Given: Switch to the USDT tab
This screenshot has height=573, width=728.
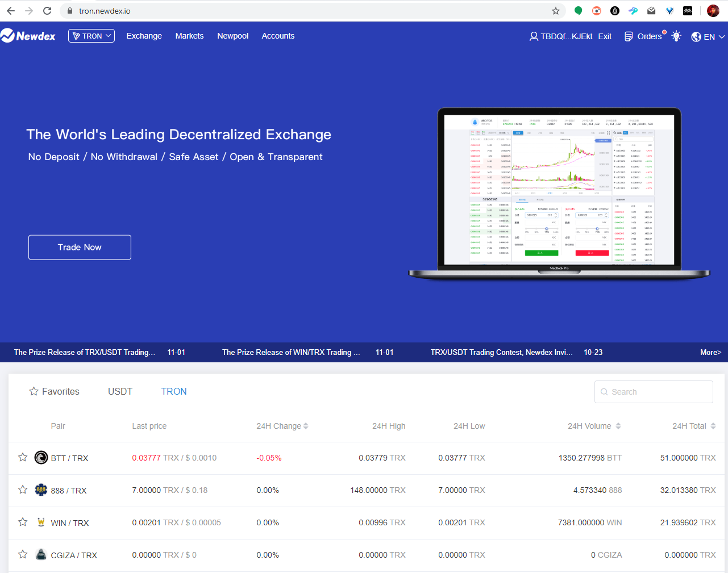Looking at the screenshot, I should point(120,391).
